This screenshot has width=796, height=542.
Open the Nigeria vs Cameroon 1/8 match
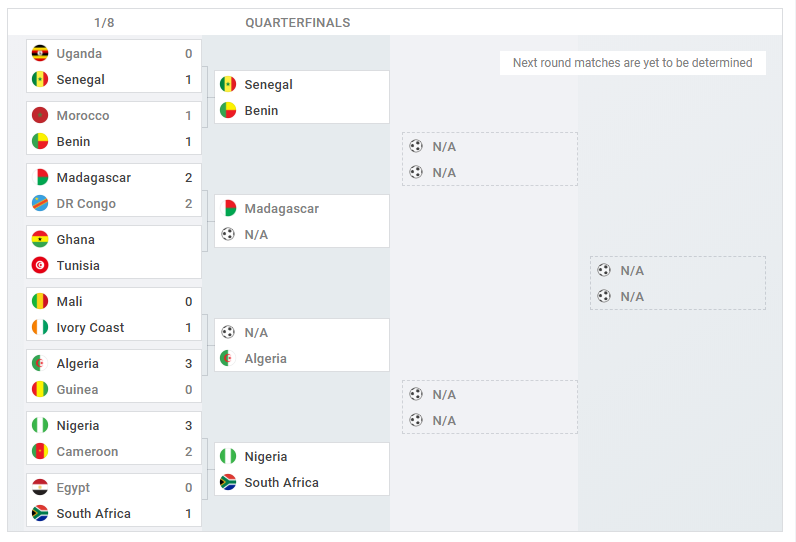[114, 438]
